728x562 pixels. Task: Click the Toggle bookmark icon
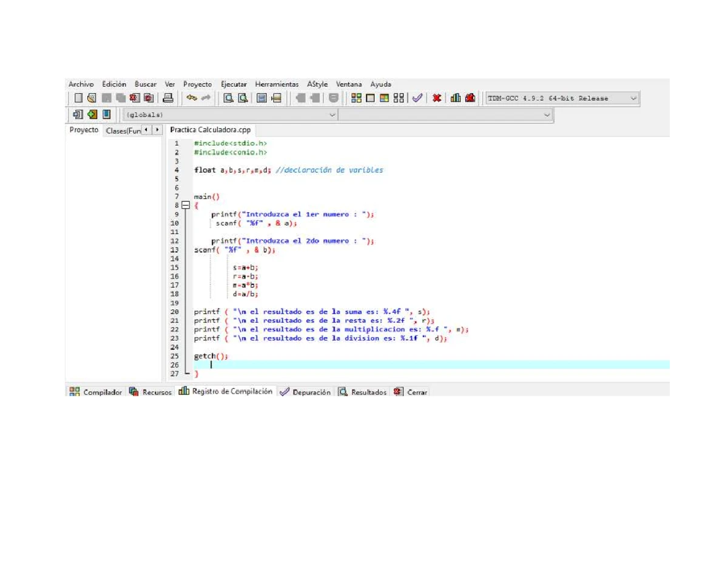[x=92, y=114]
